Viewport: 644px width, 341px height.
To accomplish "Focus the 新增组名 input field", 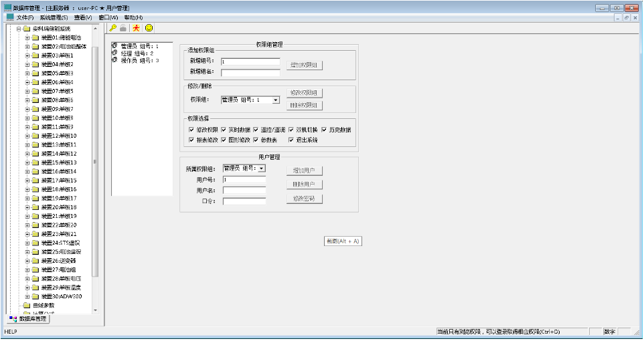I will 250,73.
